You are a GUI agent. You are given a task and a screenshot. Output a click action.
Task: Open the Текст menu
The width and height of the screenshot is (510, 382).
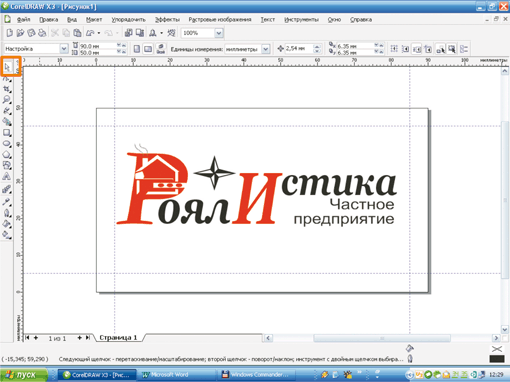pos(268,20)
